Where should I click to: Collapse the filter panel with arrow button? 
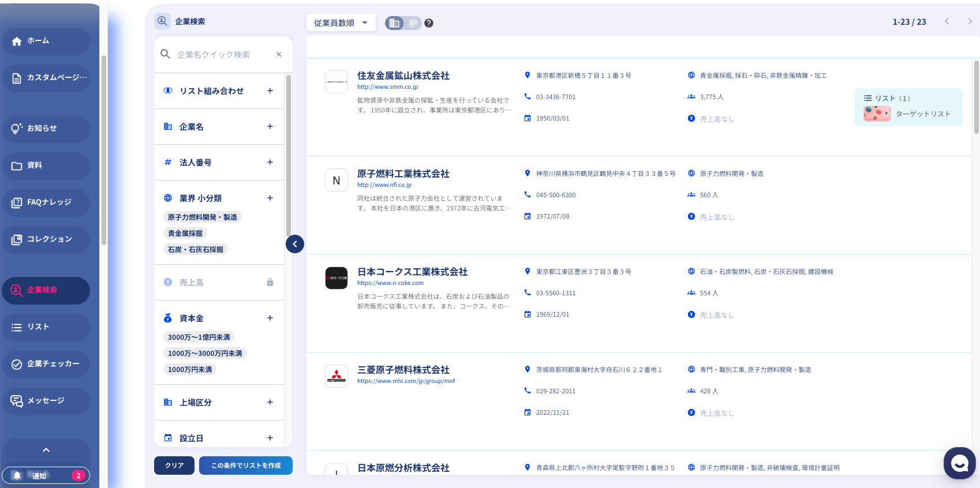pos(295,244)
